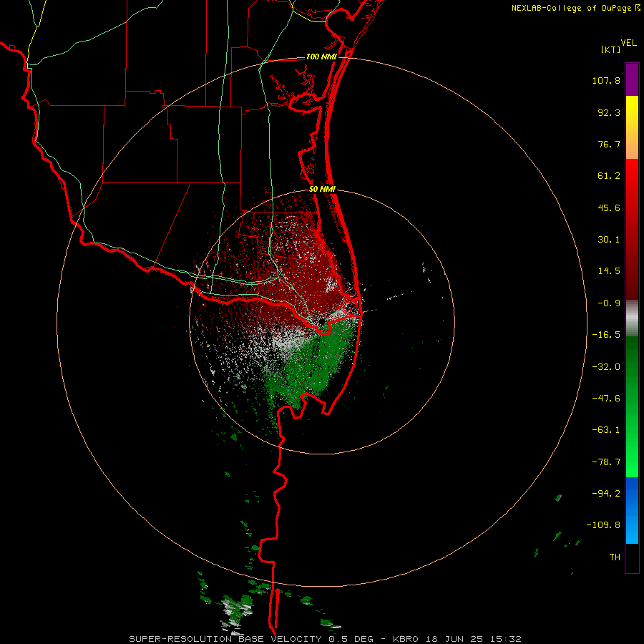Click the -32.0 legend value
This screenshot has height=644, width=644.
tap(606, 367)
